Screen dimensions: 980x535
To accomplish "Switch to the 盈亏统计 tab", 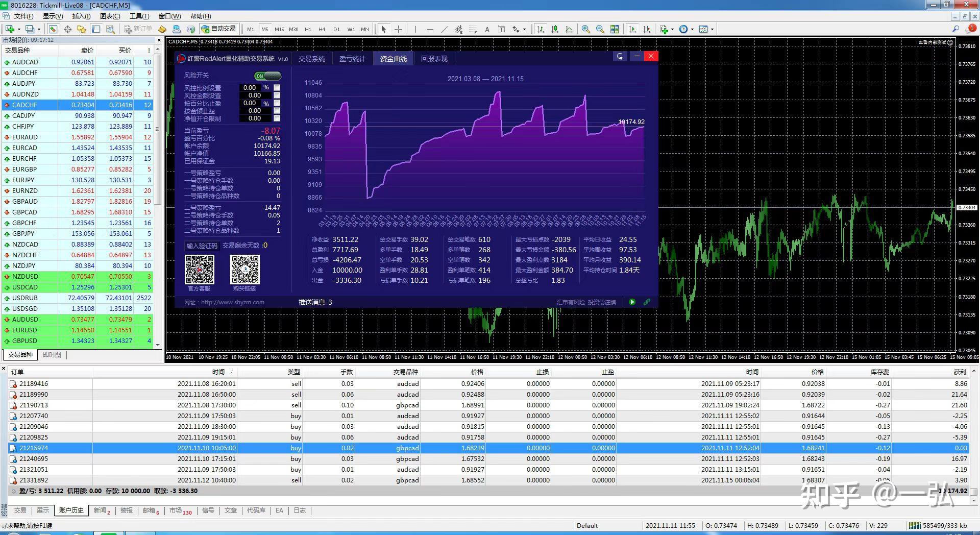I will tap(352, 59).
